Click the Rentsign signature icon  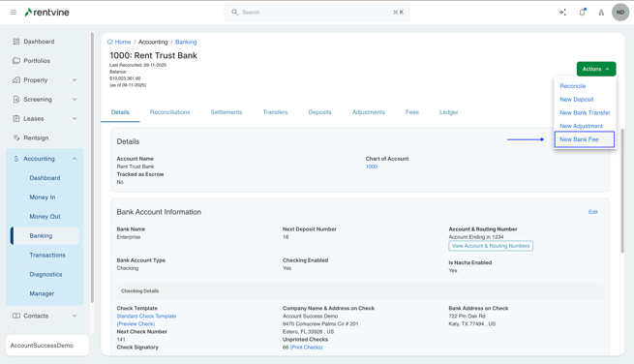16,137
